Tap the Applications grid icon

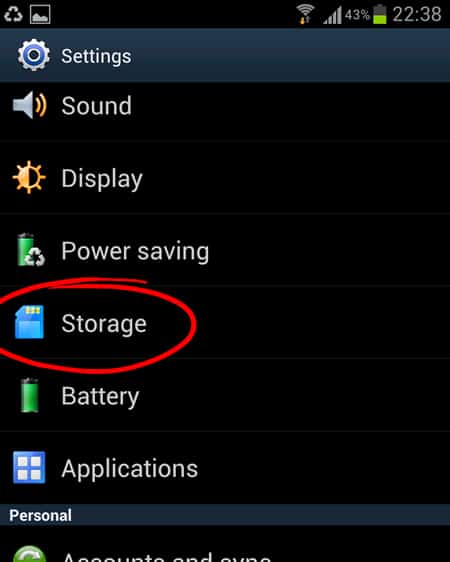tap(29, 467)
